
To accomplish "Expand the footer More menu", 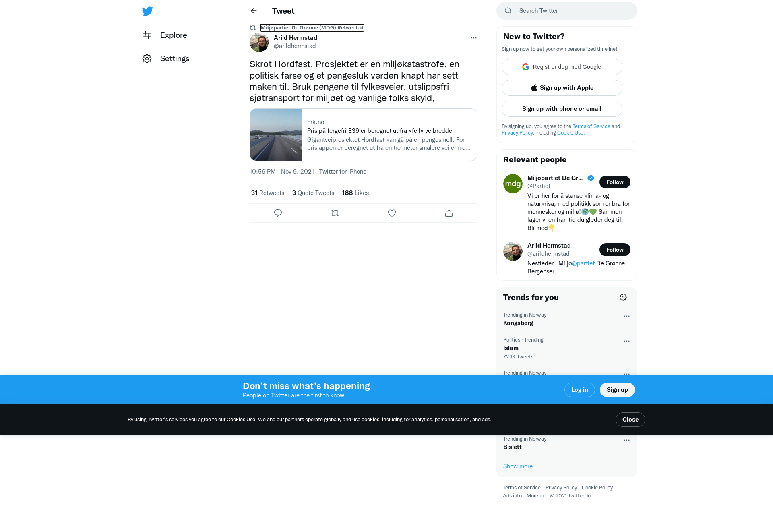I will pos(535,496).
